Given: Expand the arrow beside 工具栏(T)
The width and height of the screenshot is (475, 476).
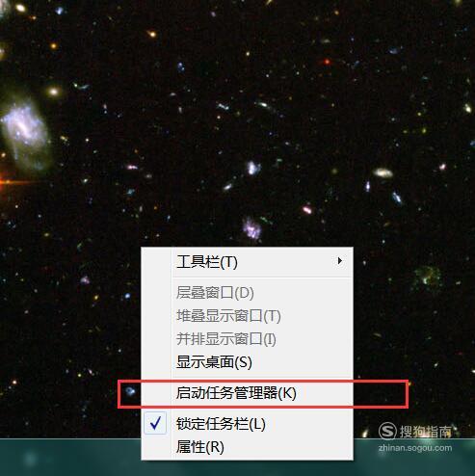Looking at the screenshot, I should click(x=340, y=261).
